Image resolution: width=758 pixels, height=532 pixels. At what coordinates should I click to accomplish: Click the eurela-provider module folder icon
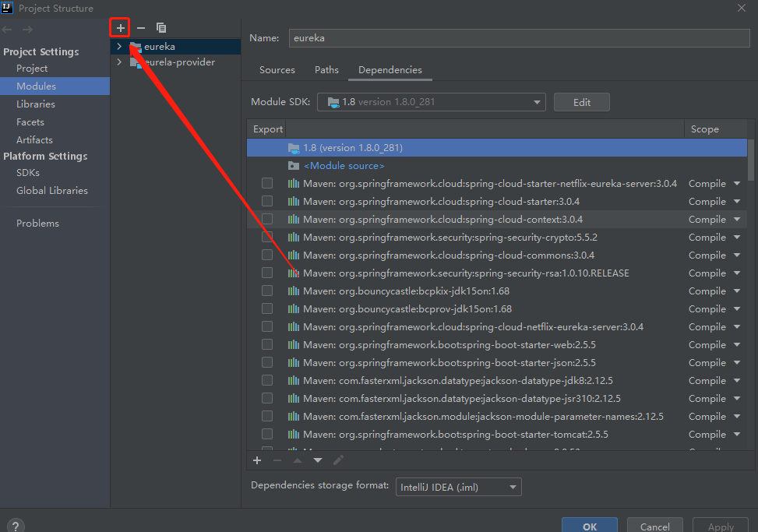pos(136,62)
